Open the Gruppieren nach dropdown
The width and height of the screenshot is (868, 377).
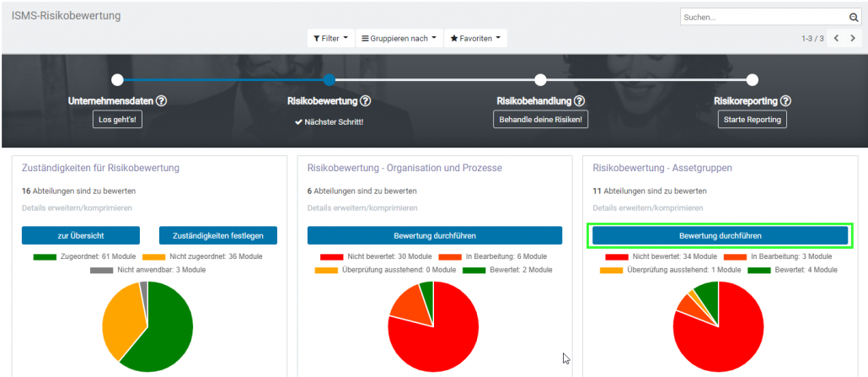[x=399, y=39]
